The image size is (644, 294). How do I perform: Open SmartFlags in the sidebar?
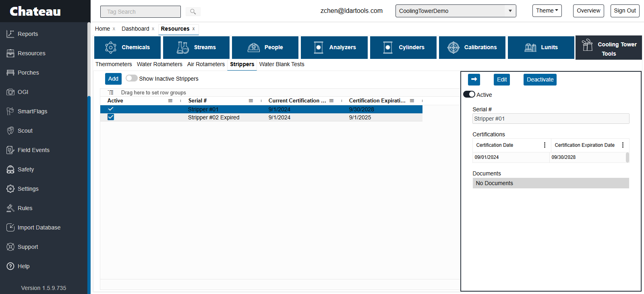click(32, 111)
